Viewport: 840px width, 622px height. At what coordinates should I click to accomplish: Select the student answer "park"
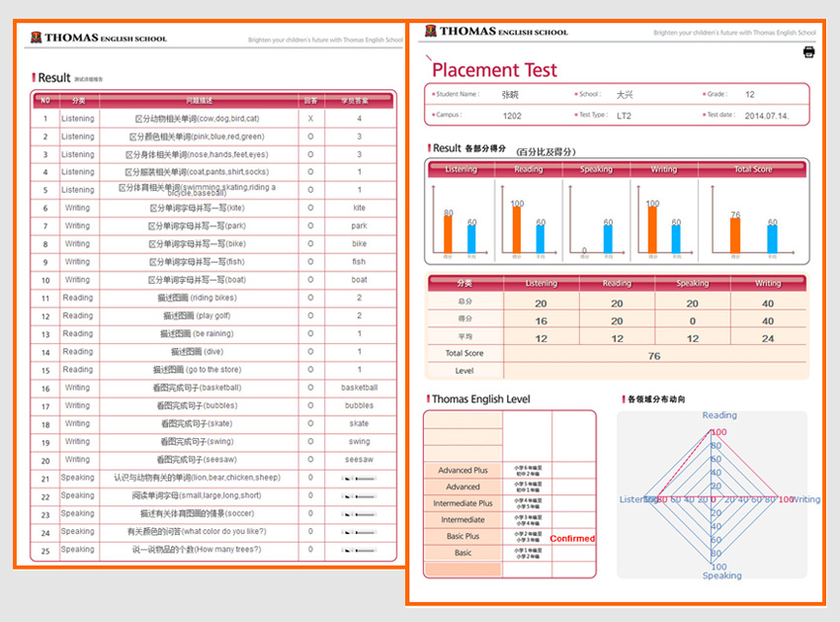pyautogui.click(x=359, y=225)
